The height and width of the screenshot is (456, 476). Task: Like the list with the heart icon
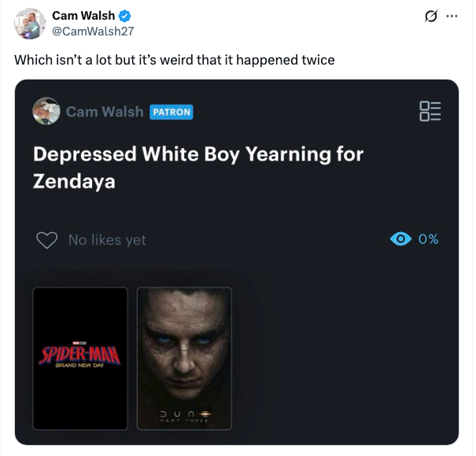46,240
